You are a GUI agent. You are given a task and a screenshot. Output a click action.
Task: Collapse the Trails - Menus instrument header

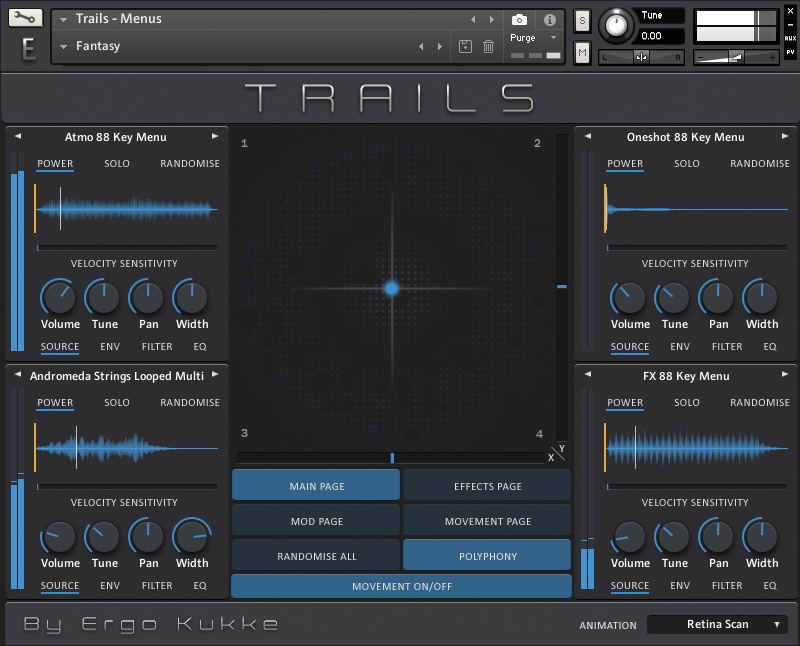tap(62, 18)
